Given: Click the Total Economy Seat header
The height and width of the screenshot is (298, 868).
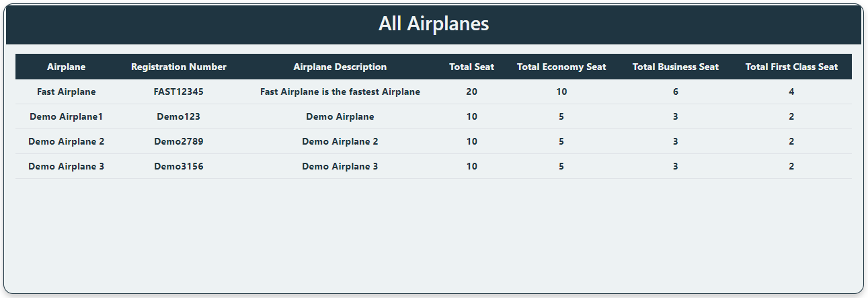Looking at the screenshot, I should click(x=561, y=67).
